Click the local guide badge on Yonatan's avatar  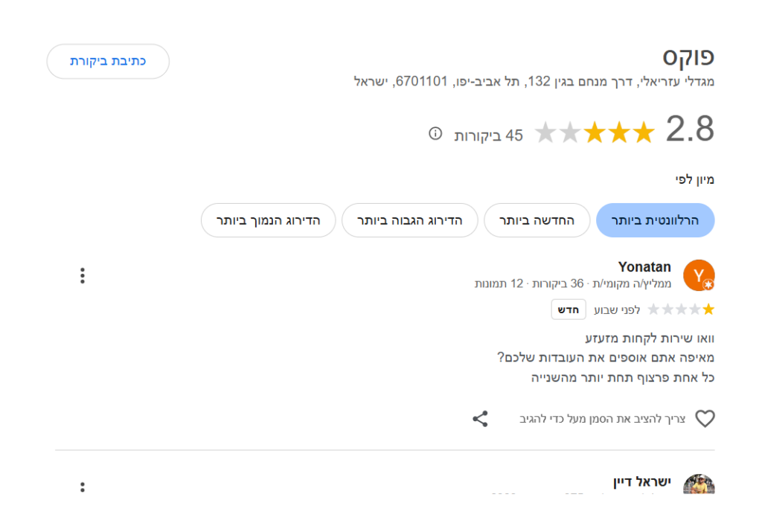pyautogui.click(x=708, y=285)
